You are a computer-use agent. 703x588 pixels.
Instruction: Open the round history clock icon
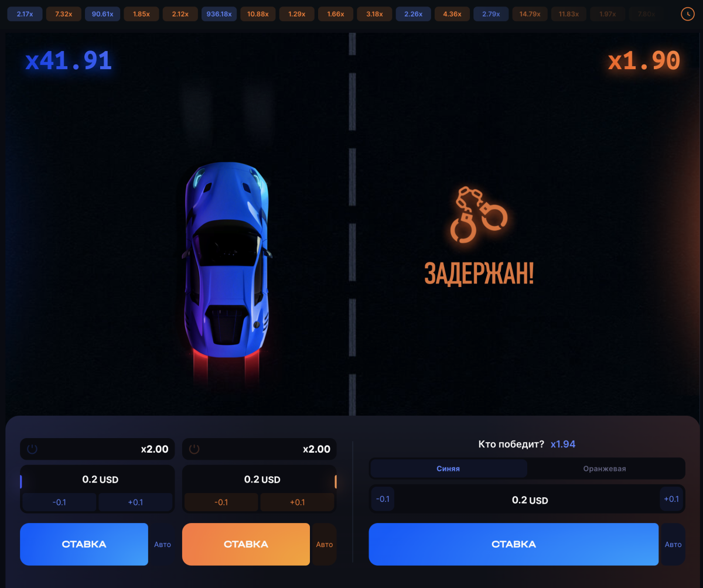point(687,14)
